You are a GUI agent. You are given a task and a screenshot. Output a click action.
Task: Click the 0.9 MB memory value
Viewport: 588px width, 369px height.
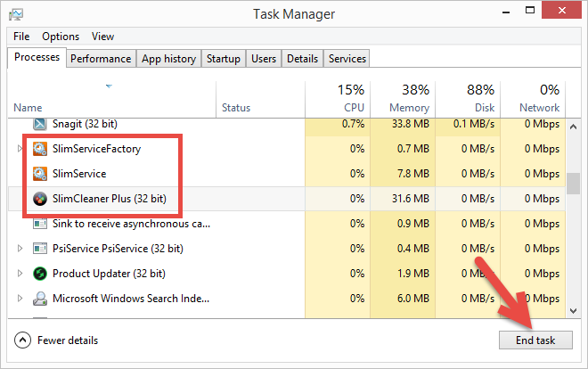coord(412,224)
